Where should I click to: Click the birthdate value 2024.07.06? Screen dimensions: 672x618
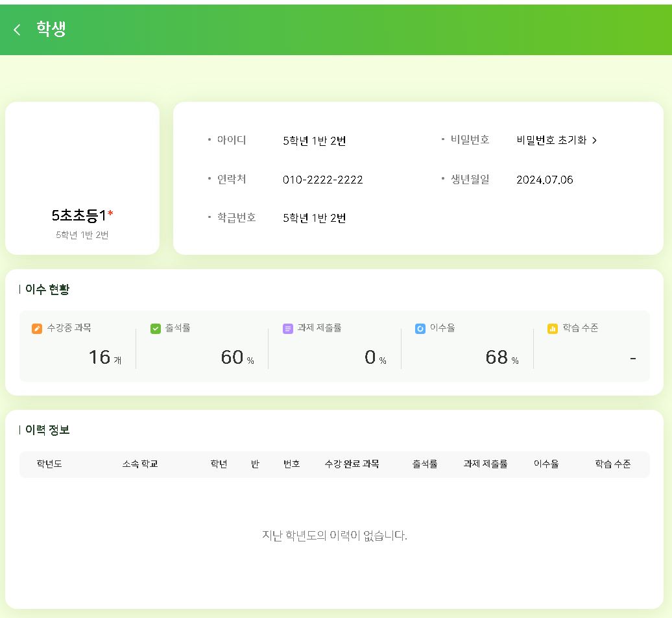click(544, 180)
